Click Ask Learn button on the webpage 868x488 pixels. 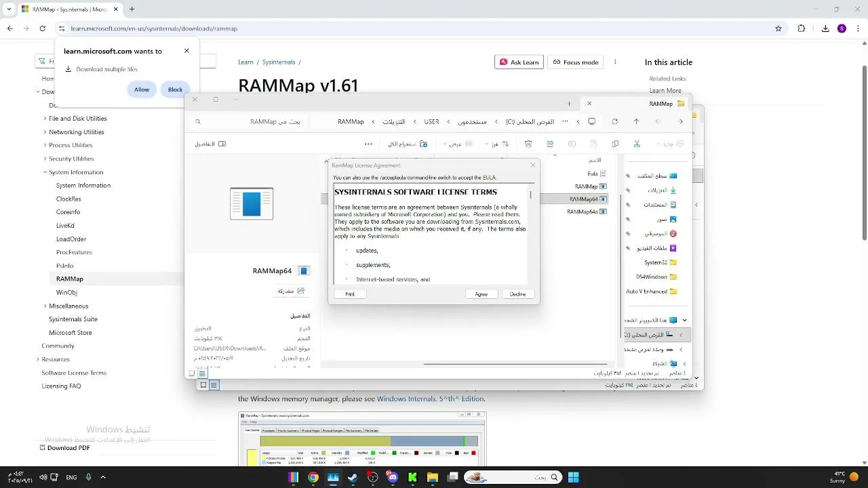[x=519, y=62]
